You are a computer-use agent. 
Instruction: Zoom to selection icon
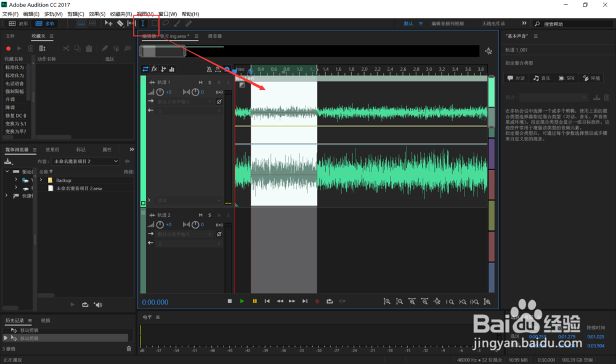coord(474,302)
